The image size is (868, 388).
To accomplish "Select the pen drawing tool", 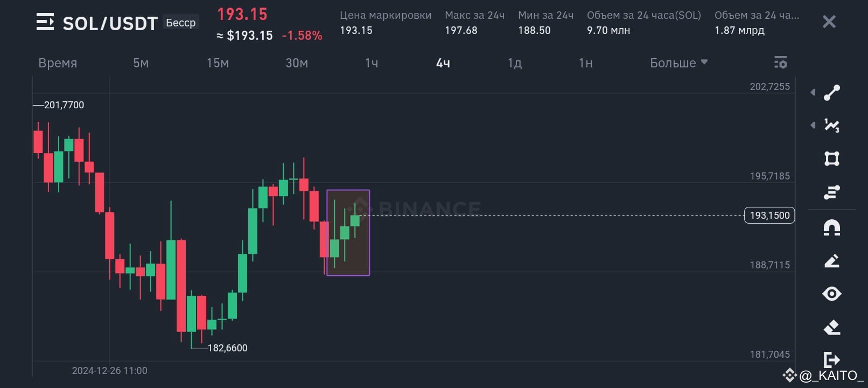I will (x=832, y=260).
